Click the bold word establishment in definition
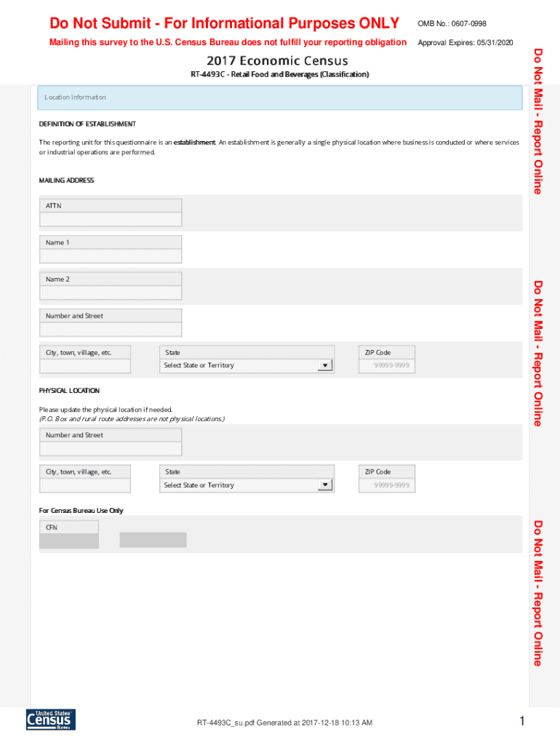 click(x=194, y=143)
